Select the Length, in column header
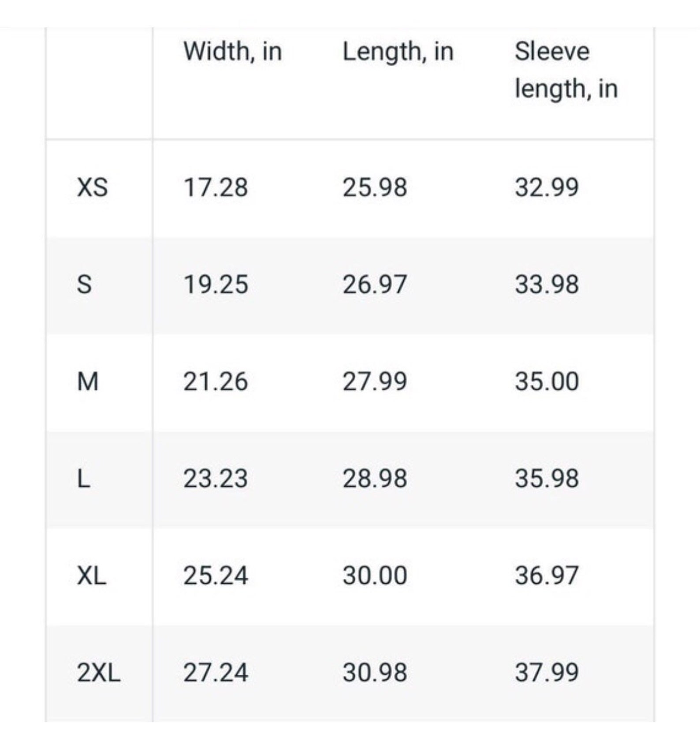700x752 pixels. pyautogui.click(x=398, y=52)
